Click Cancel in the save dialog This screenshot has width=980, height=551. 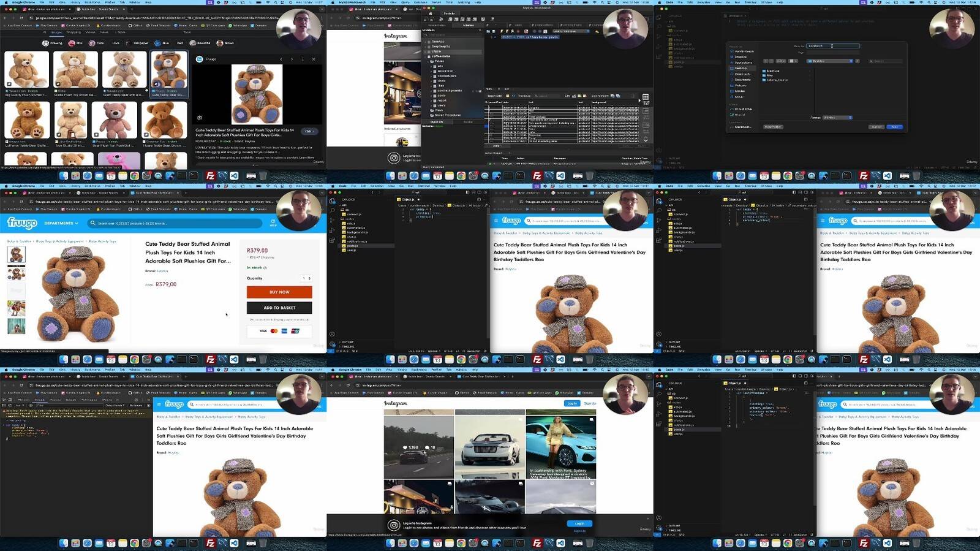point(876,127)
